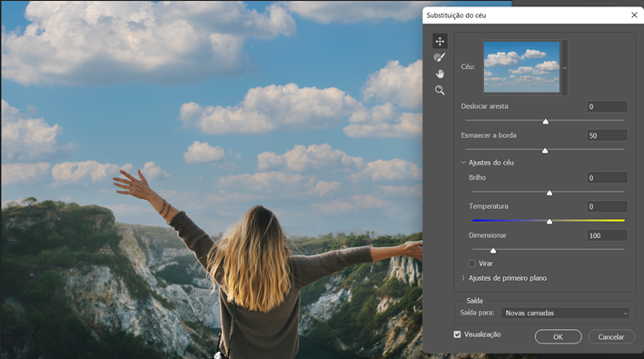
Task: Click the Cancelar button
Action: pyautogui.click(x=610, y=337)
